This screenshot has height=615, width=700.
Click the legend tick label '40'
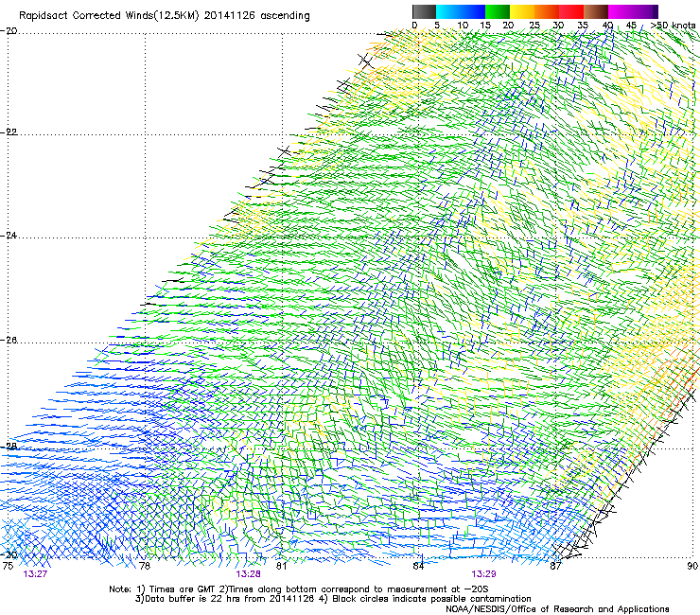(607, 26)
